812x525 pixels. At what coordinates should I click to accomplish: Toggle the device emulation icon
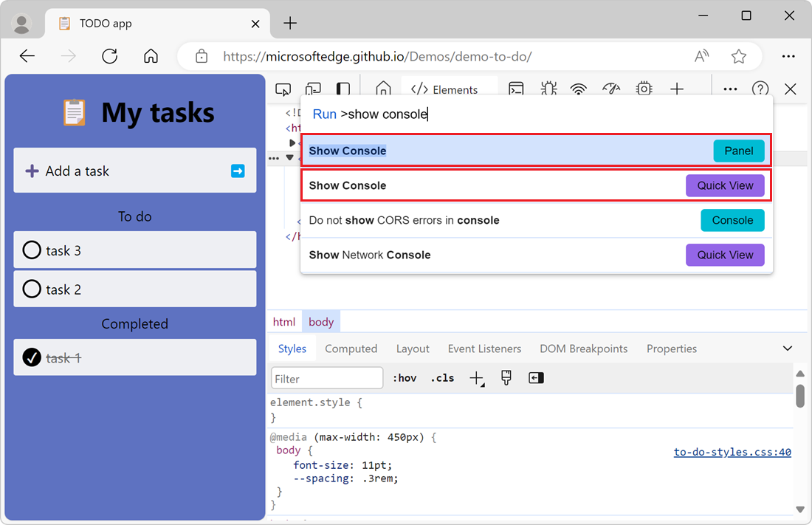[313, 89]
